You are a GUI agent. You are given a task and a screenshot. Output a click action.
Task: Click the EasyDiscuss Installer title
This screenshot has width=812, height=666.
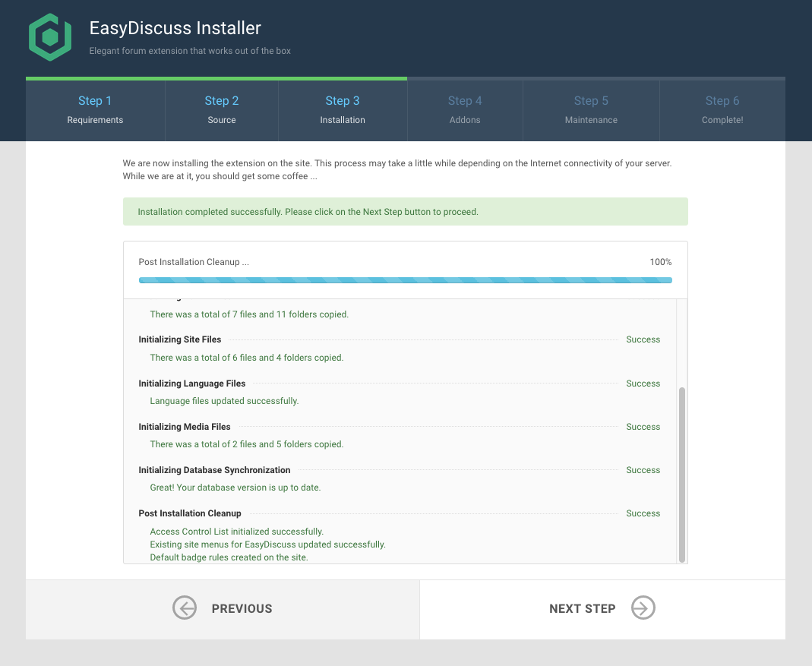point(175,28)
